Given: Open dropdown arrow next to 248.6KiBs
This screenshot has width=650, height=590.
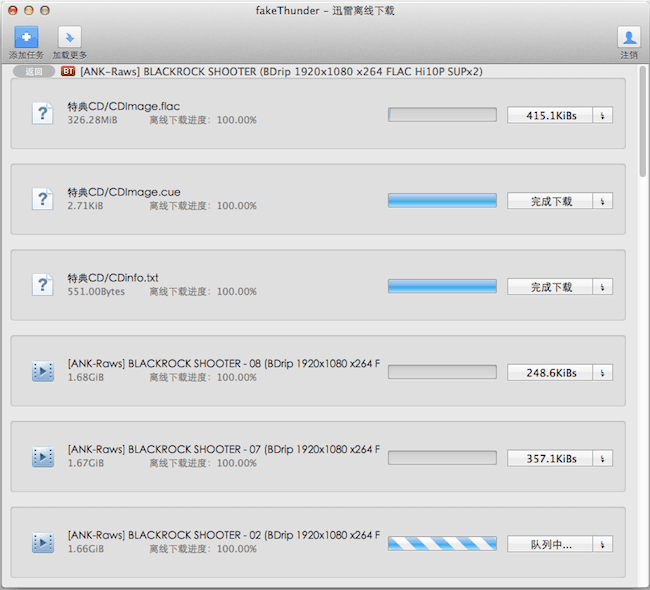Looking at the screenshot, I should point(603,373).
